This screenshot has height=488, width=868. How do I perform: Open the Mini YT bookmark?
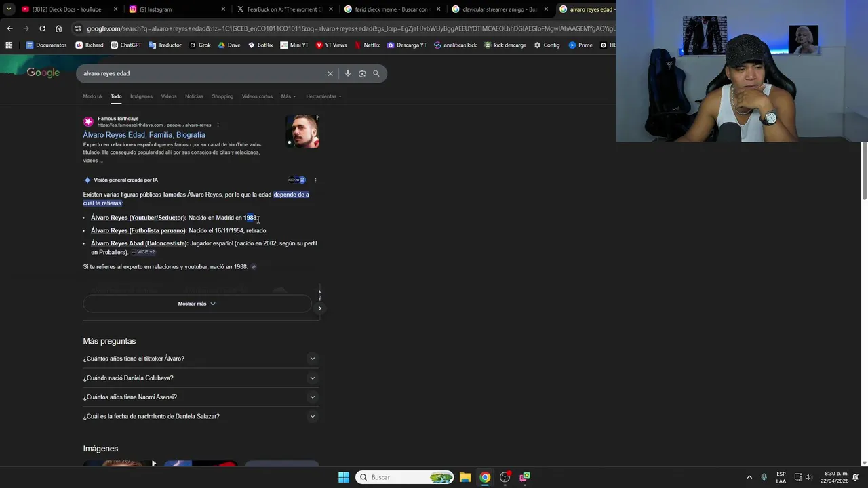294,45
